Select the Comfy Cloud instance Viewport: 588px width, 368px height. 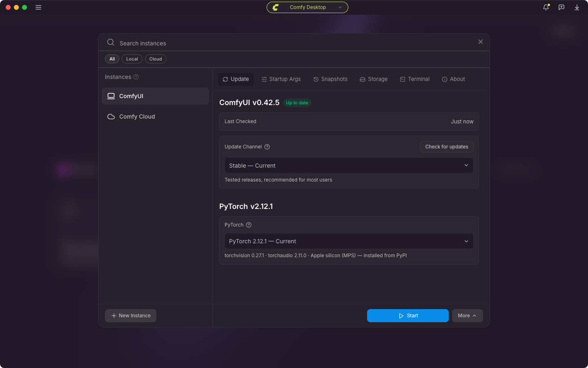155,117
